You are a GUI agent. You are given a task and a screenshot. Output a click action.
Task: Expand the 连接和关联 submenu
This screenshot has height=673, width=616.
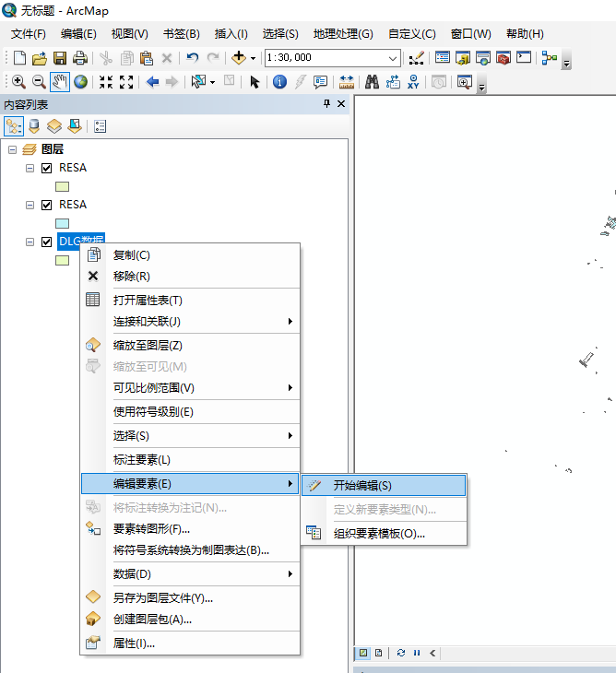(190, 322)
